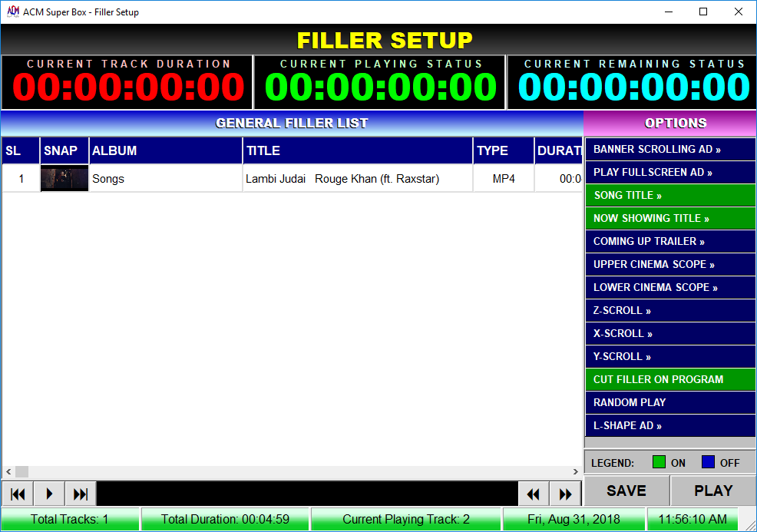757x532 pixels.
Task: Click Total Tracks status entry
Action: (70, 519)
